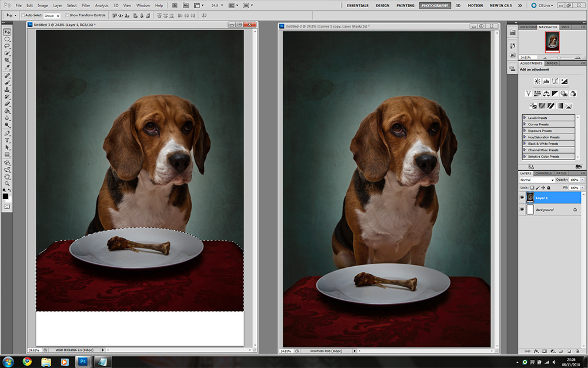Toggle lock image pixels brush icon
Image resolution: width=588 pixels, height=368 pixels.
538,187
